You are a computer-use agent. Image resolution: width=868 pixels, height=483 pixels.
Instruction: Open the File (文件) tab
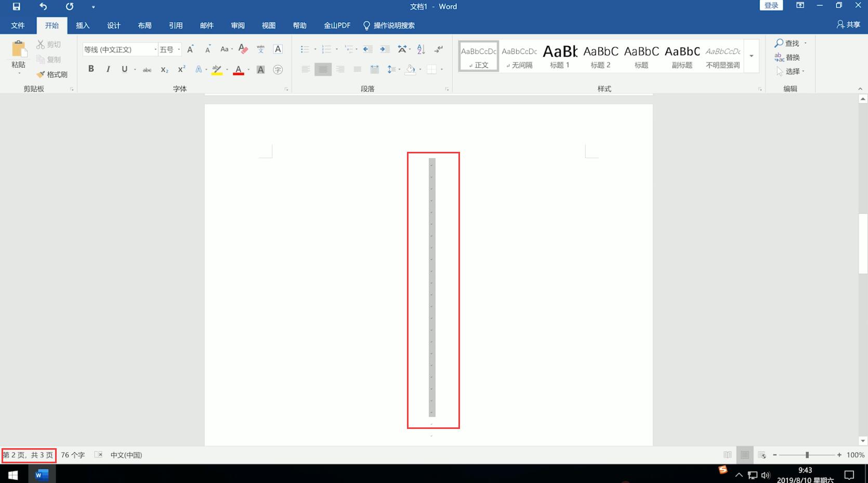(18, 25)
